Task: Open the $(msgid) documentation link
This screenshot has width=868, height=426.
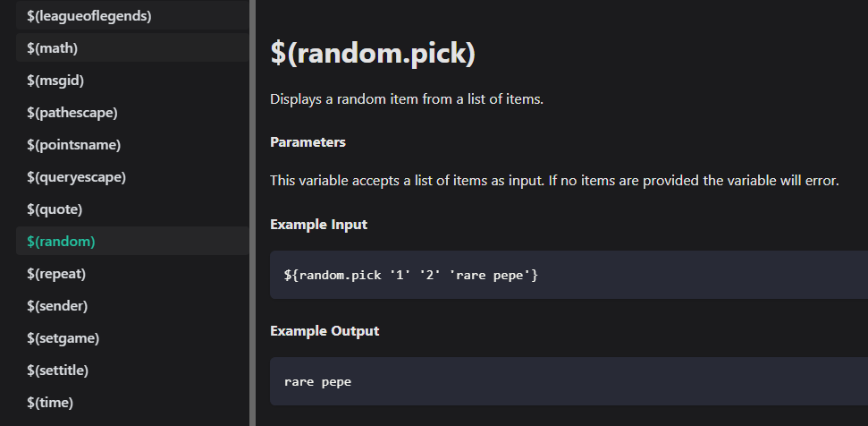Action: 132,81
